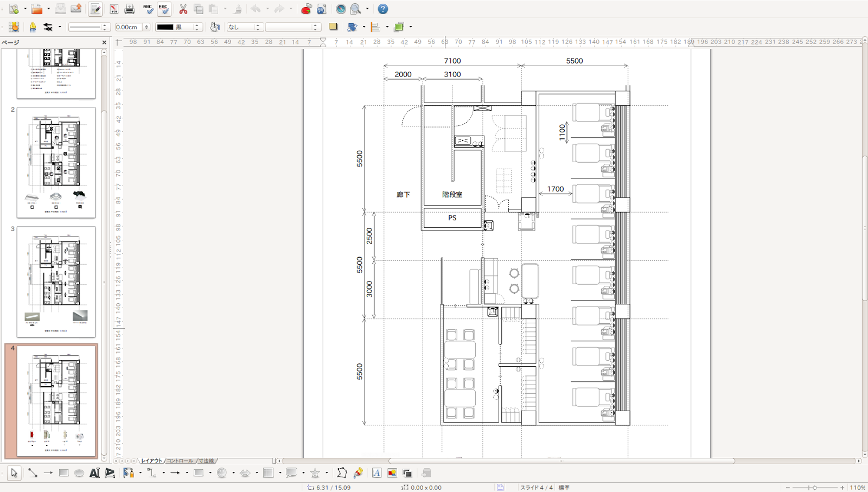Click the line width field 0.00cm
Screen dimensions: 868x492
click(x=129, y=27)
